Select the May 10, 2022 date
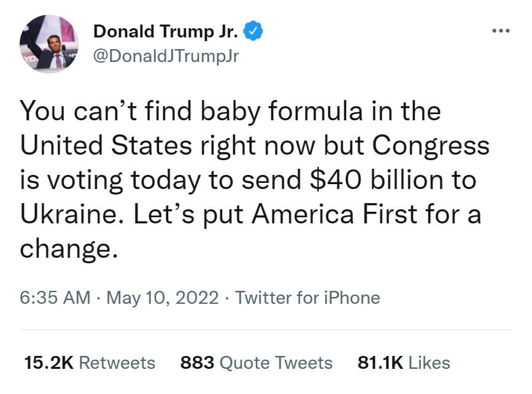 pos(163,298)
